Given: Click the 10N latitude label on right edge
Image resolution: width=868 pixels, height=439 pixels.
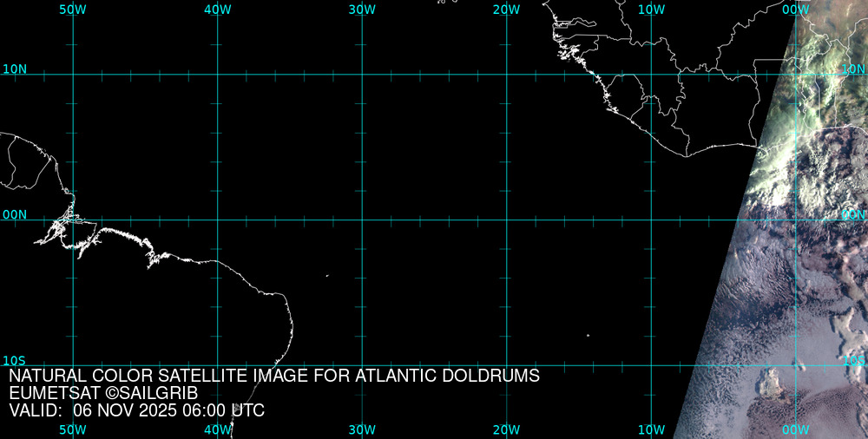Looking at the screenshot, I should [x=853, y=69].
